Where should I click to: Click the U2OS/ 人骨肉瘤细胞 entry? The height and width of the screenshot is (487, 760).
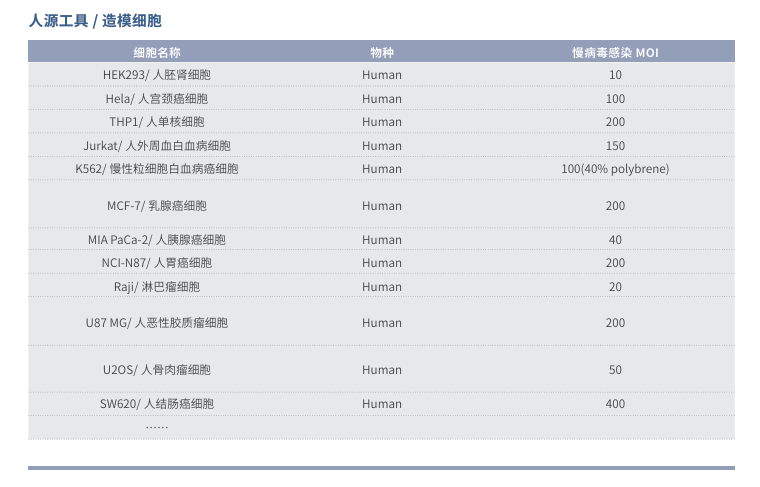[157, 370]
